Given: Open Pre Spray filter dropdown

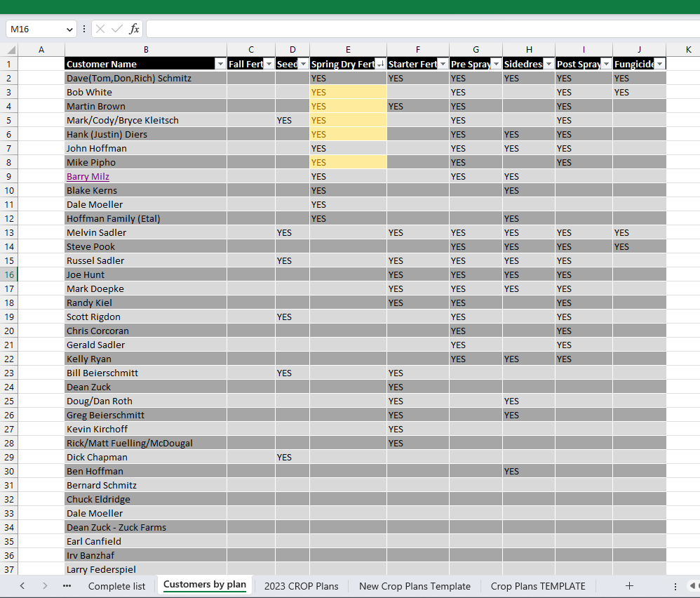Looking at the screenshot, I should [497, 64].
